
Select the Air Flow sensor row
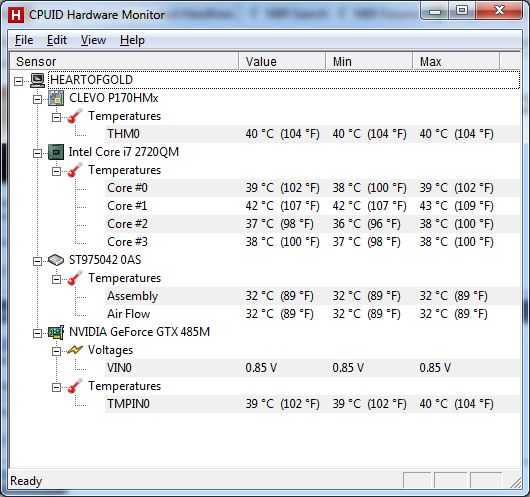tap(312, 314)
